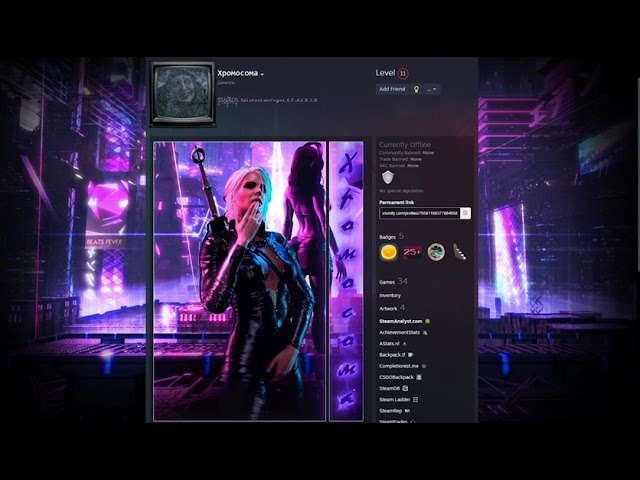Click the Level 11 badge circle

[403, 73]
